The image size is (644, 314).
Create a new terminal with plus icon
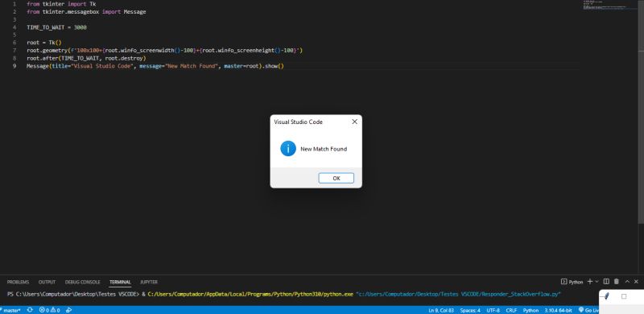point(590,282)
